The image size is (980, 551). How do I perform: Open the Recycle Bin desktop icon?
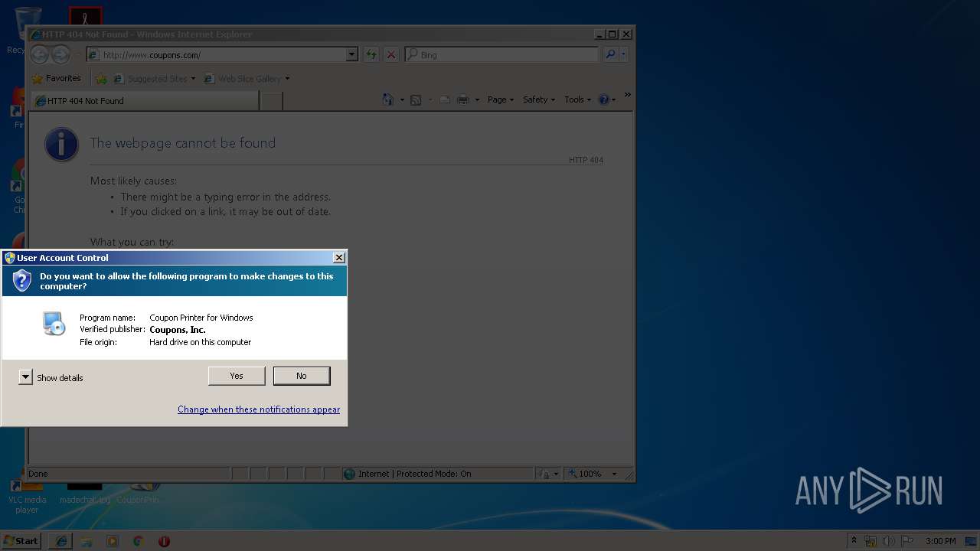pyautogui.click(x=25, y=31)
